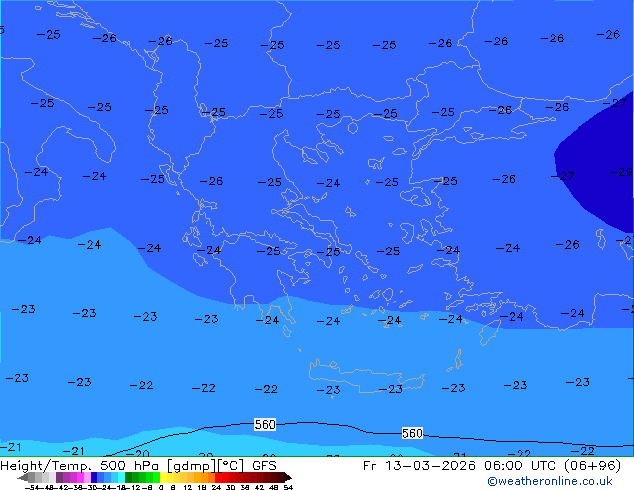Pick the dark green legend swatch
The width and height of the screenshot is (634, 490).
click(129, 477)
